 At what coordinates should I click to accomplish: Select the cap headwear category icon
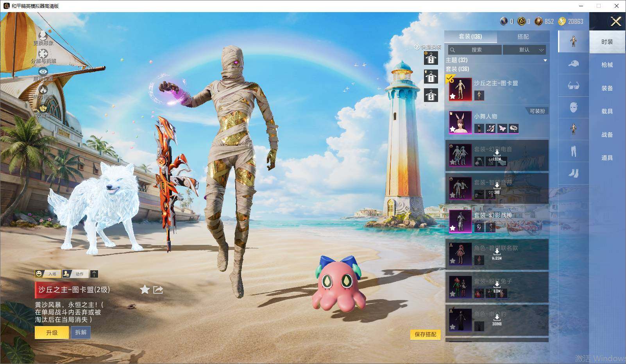point(573,63)
